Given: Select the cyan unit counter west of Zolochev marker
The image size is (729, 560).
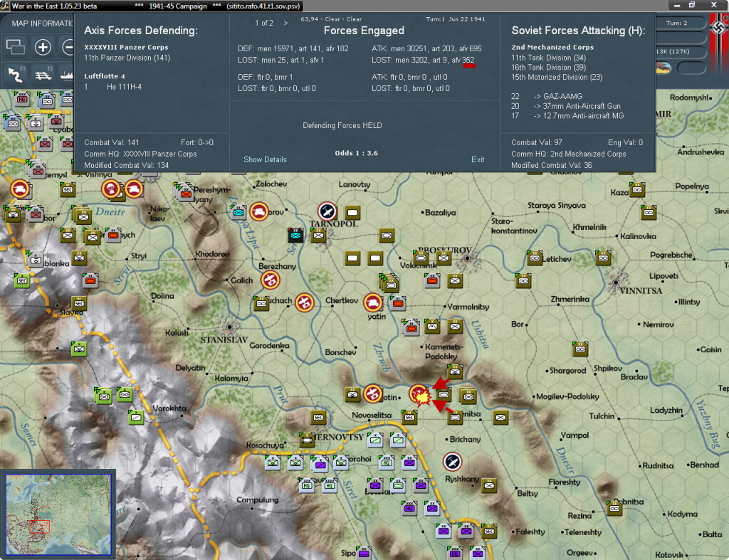Looking at the screenshot, I should [x=238, y=212].
